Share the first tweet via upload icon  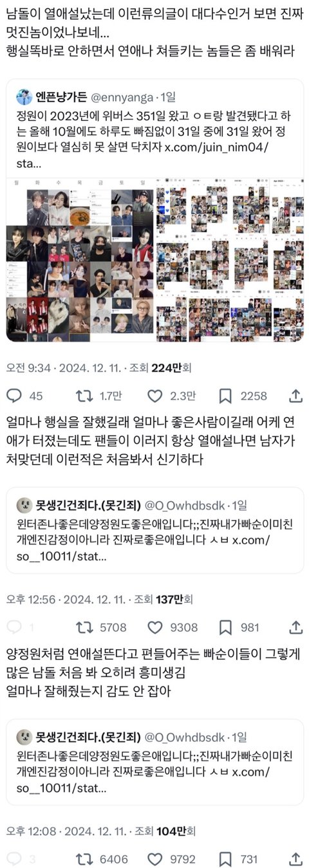(295, 396)
